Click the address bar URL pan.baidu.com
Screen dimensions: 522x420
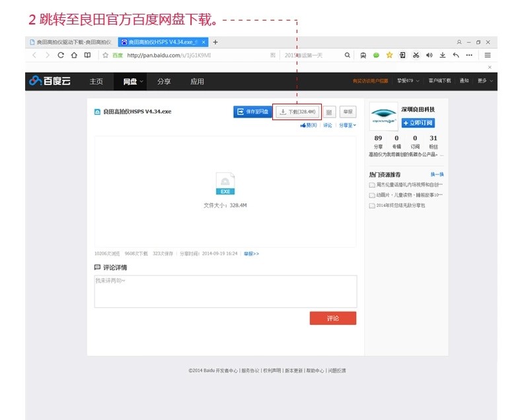tap(168, 55)
